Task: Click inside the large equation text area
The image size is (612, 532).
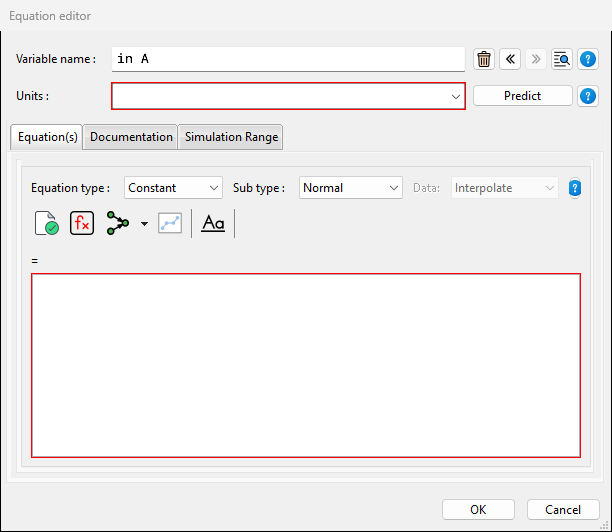Action: click(x=306, y=365)
